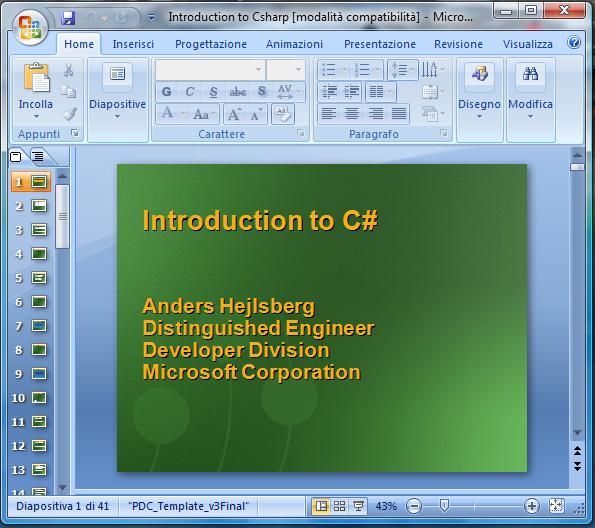Cut selection with the scissors icon
The width and height of the screenshot is (595, 528).
68,70
